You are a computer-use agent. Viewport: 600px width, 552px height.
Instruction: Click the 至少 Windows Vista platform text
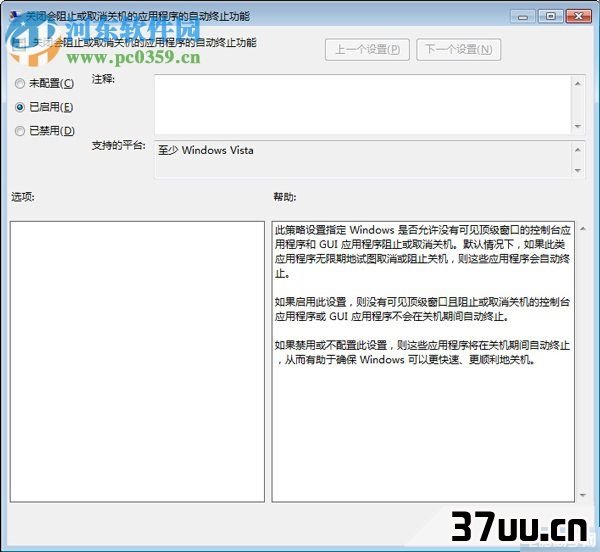tap(205, 150)
